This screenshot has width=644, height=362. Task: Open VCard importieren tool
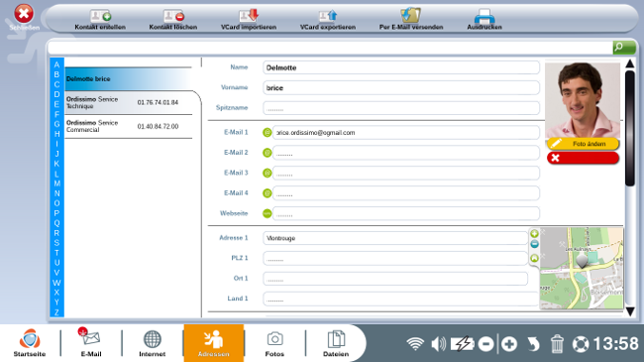(249, 16)
